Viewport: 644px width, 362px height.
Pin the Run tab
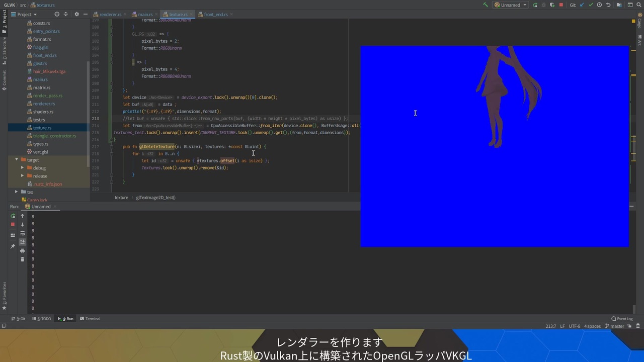[x=13, y=246]
